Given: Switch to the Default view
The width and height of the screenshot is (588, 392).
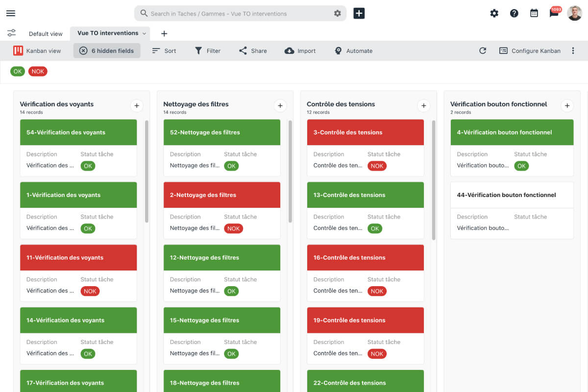Looking at the screenshot, I should 46,33.
